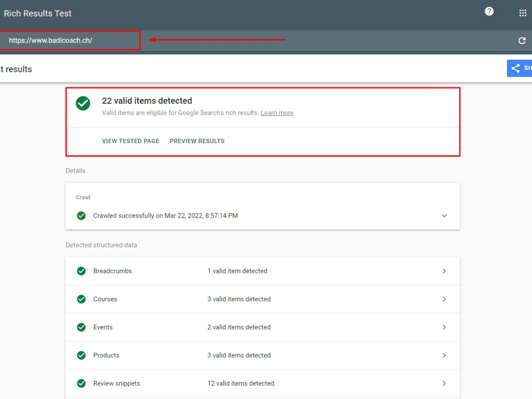Expand the Crawl details chevron
Screen dimensions: 532x399
(444, 216)
